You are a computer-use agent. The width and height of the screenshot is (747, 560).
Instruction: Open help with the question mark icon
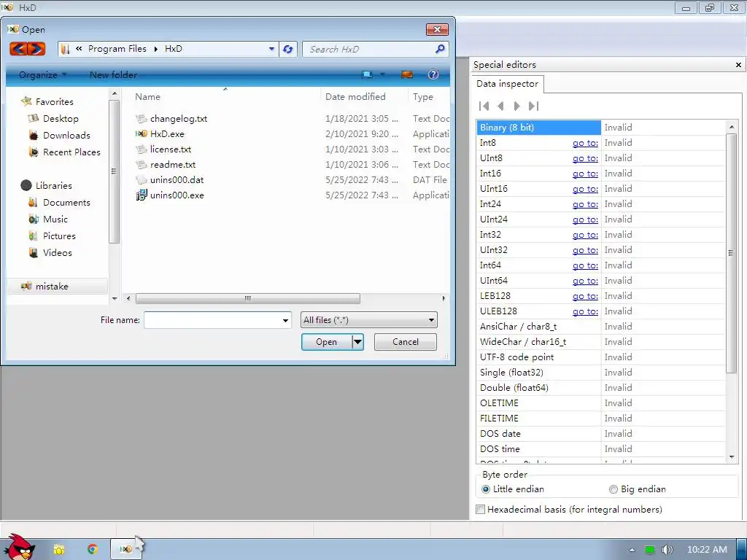(x=433, y=74)
